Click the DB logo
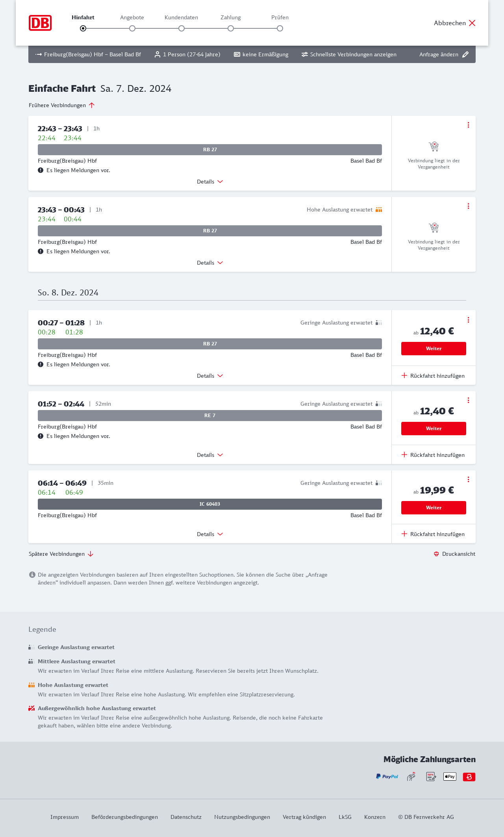504x837 pixels. click(40, 23)
